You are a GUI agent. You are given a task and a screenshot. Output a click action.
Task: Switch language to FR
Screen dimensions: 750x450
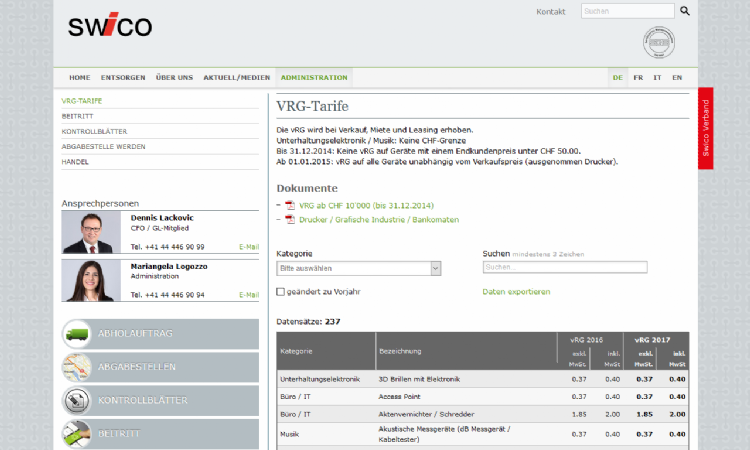pyautogui.click(x=638, y=77)
